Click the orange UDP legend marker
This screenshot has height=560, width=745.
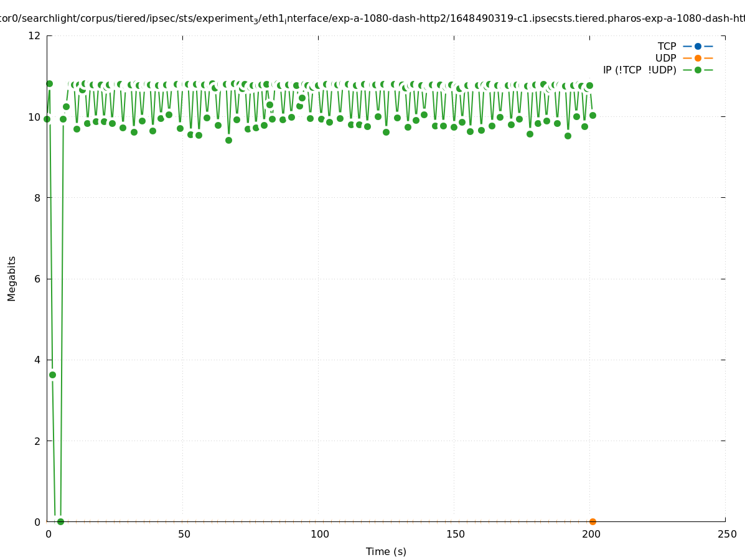click(x=698, y=58)
